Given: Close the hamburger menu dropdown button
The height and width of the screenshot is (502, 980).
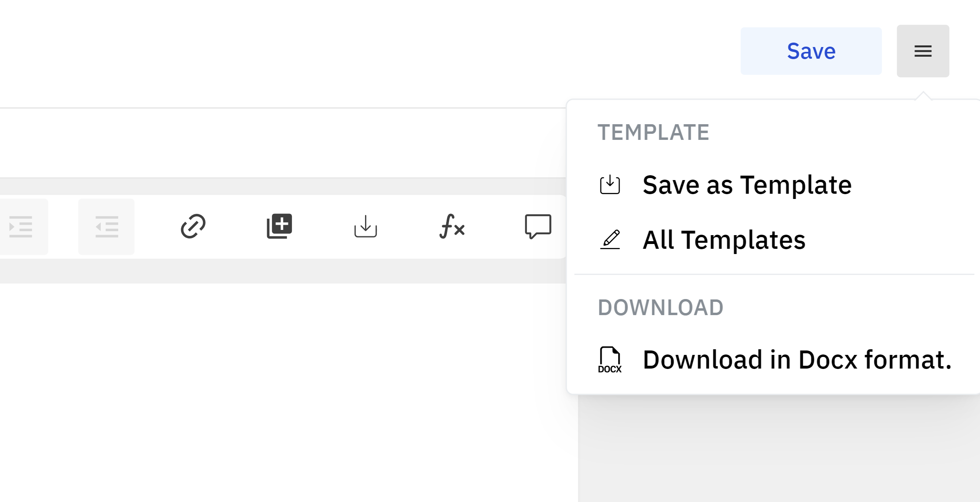Looking at the screenshot, I should (x=923, y=51).
